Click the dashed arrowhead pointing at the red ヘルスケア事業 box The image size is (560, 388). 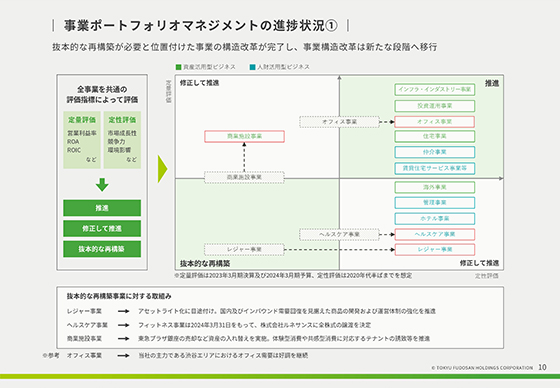(392, 234)
